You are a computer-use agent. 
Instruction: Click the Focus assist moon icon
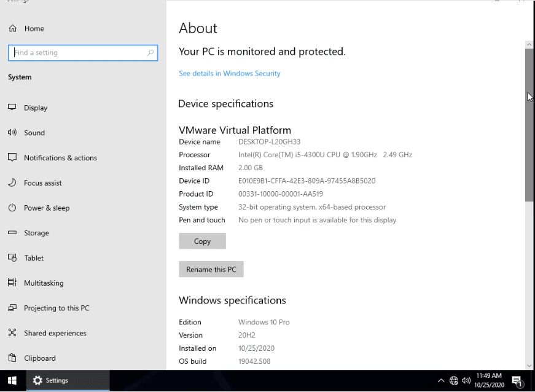[x=12, y=182]
